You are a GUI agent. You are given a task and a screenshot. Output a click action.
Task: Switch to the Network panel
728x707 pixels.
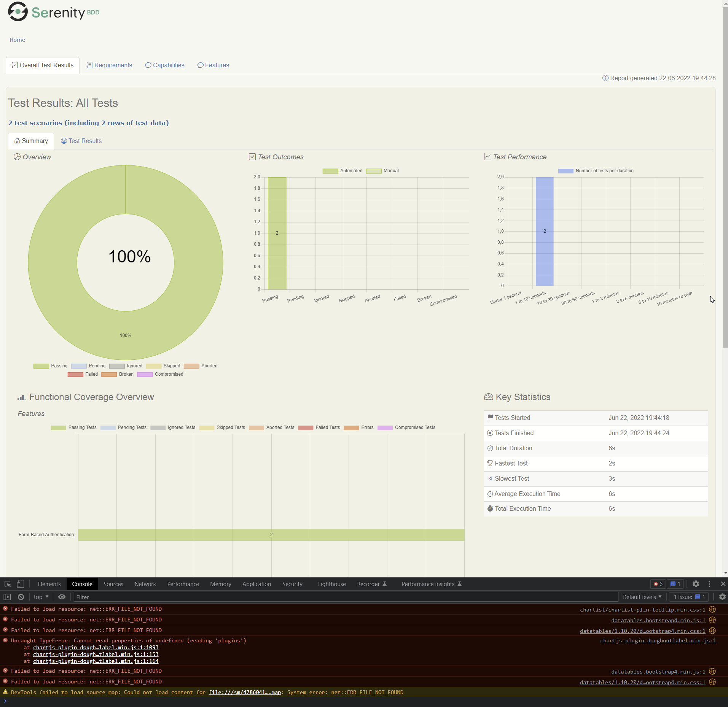[145, 584]
